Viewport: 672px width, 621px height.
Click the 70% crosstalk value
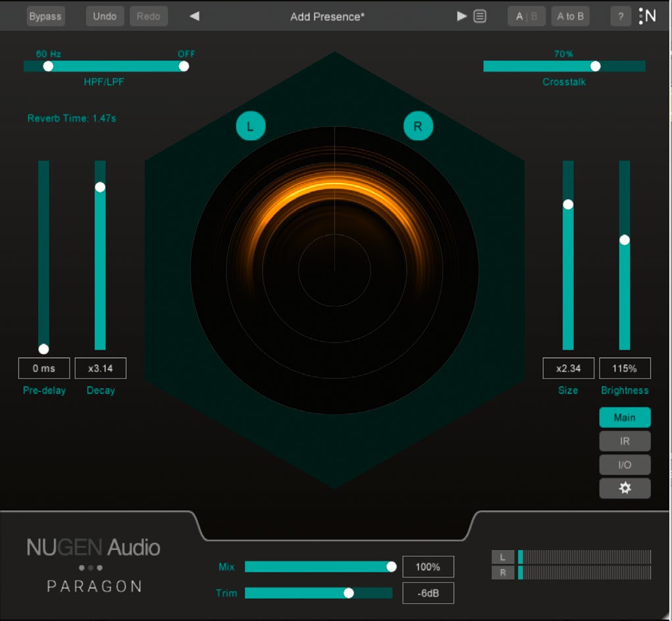pyautogui.click(x=563, y=54)
